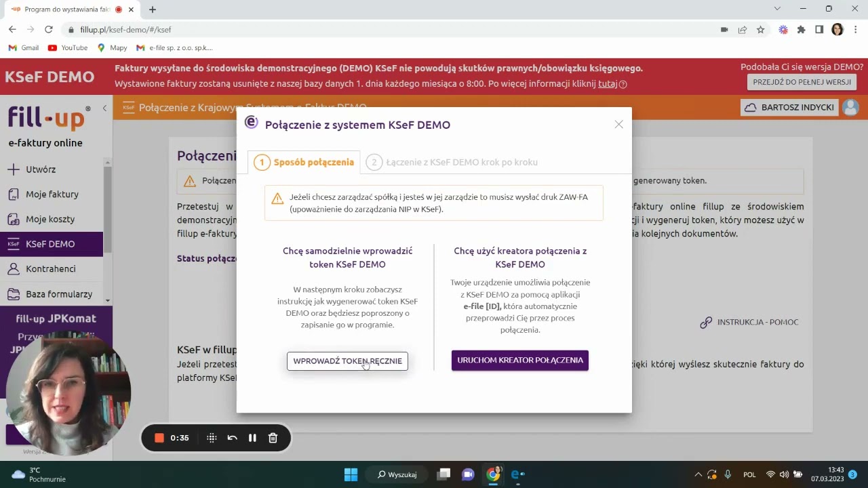Open the clock showing 13:43
This screenshot has height=488, width=868.
point(827,474)
